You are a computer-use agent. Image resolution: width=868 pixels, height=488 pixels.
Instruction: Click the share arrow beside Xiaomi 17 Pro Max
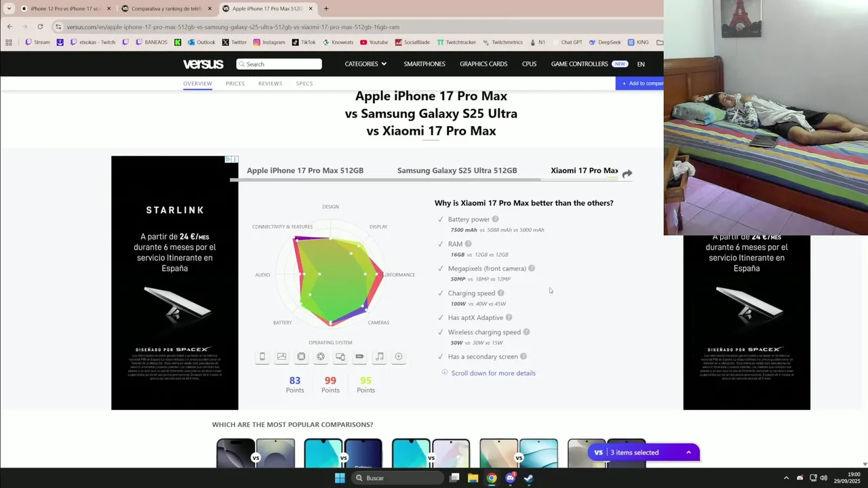pyautogui.click(x=627, y=174)
